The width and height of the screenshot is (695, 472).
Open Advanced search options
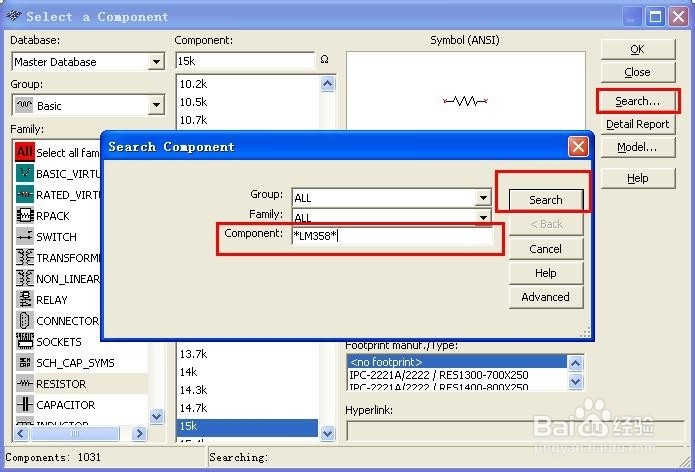(546, 297)
